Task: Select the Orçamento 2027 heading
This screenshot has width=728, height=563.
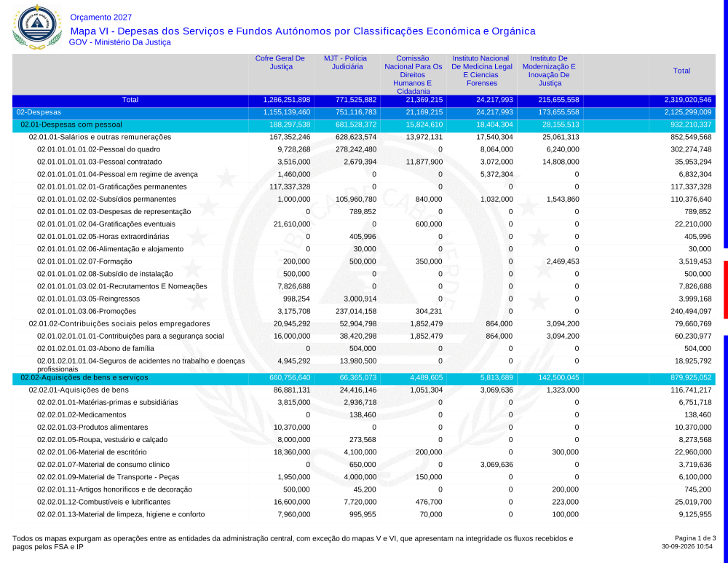Action: (x=100, y=17)
